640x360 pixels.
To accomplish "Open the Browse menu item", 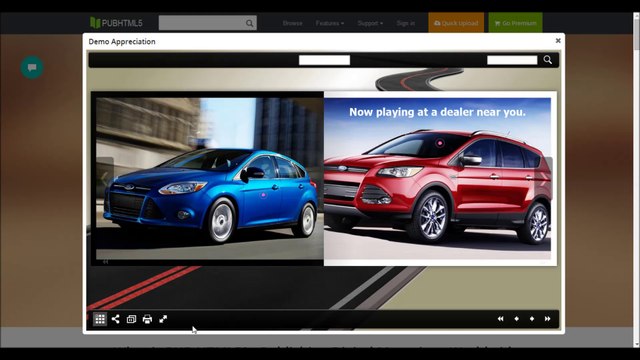I will point(293,23).
